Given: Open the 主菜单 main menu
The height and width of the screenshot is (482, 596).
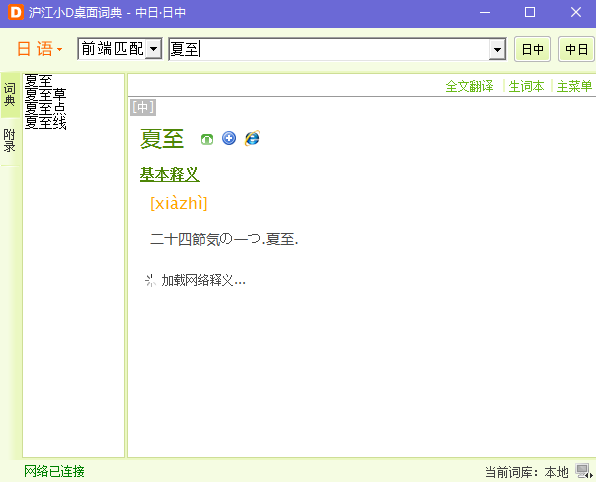Looking at the screenshot, I should 574,86.
